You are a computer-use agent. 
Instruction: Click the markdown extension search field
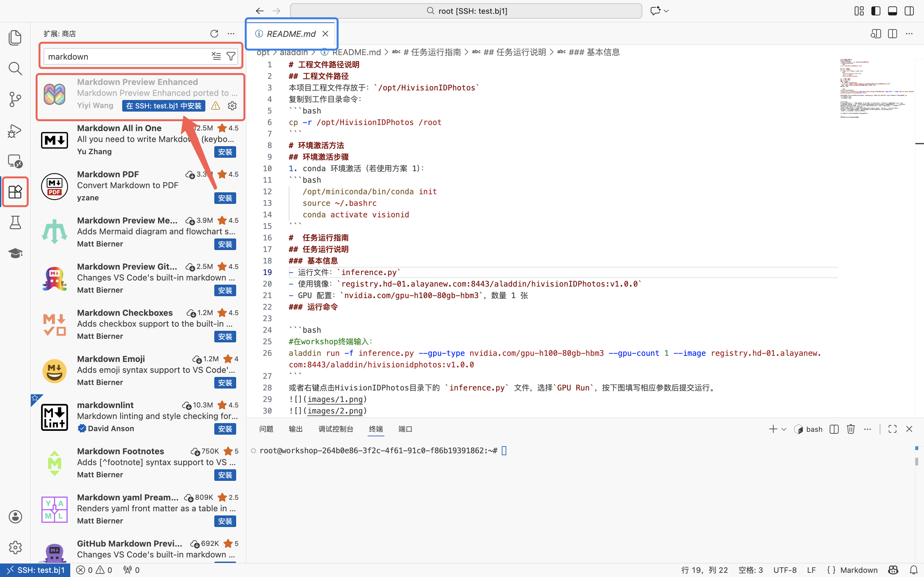tap(126, 56)
